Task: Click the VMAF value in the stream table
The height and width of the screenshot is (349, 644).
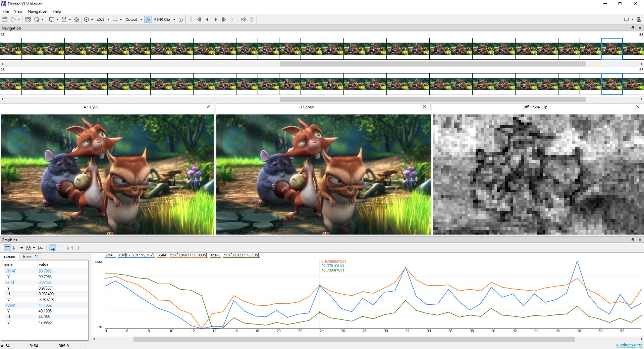Action: click(x=45, y=271)
